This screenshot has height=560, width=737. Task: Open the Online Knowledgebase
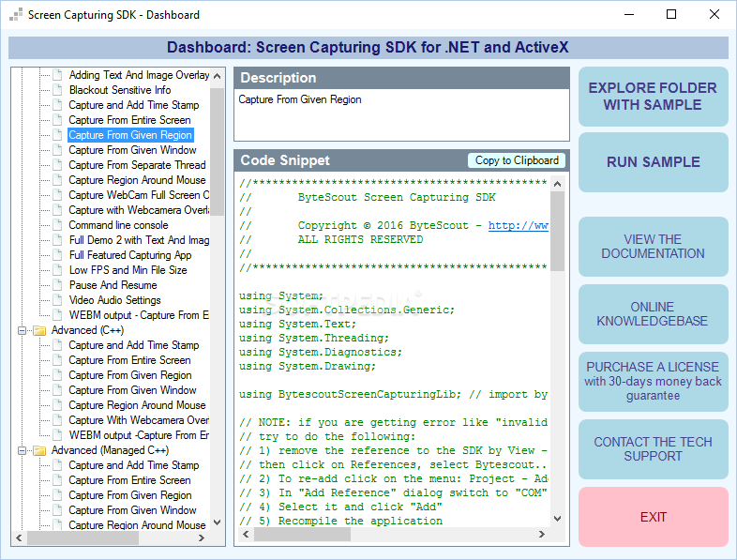click(654, 314)
